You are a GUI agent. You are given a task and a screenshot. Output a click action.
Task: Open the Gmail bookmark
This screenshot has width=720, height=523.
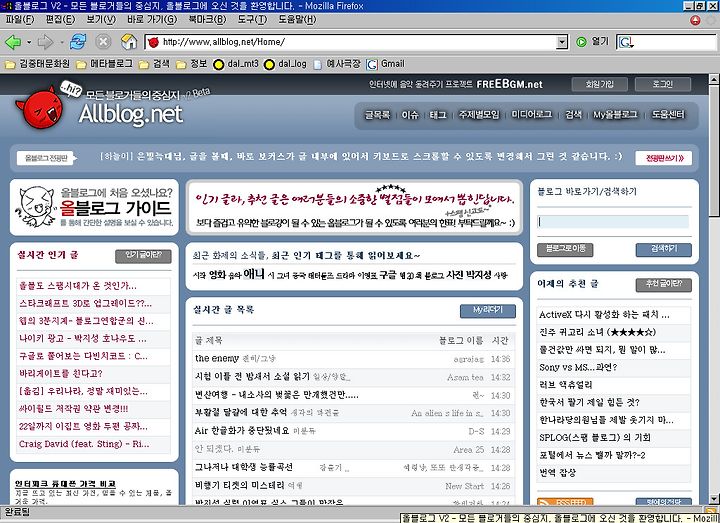coord(386,64)
